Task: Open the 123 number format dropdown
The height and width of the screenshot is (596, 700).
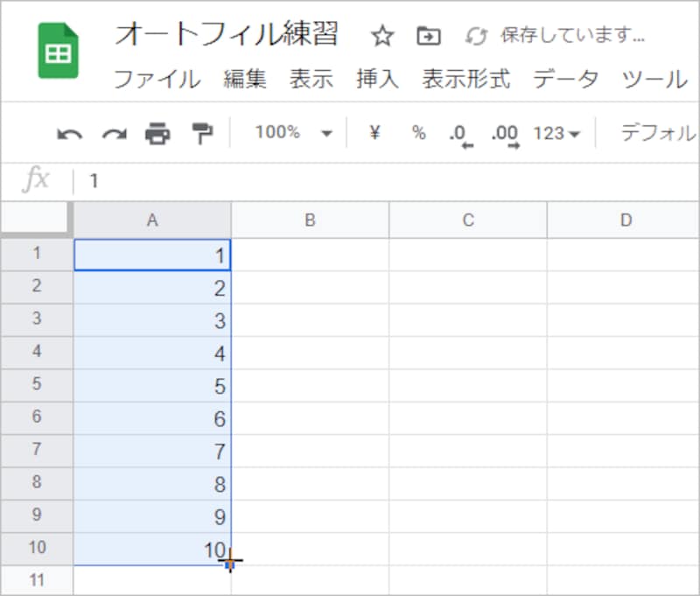Action: point(552,133)
